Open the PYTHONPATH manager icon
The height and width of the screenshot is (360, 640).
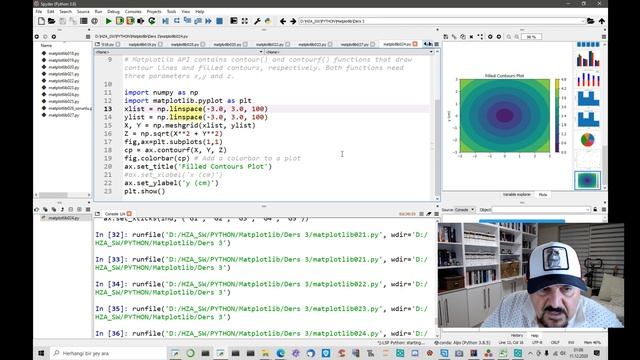(x=268, y=21)
